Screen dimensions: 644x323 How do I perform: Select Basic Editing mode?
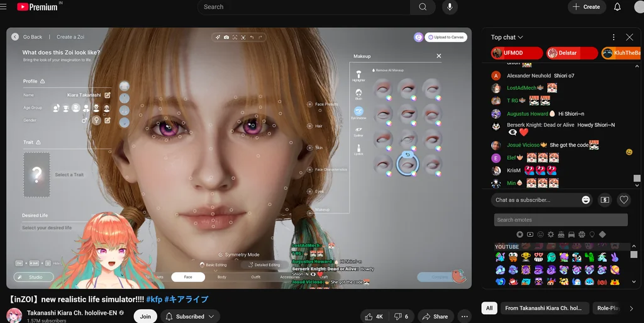[213, 265]
